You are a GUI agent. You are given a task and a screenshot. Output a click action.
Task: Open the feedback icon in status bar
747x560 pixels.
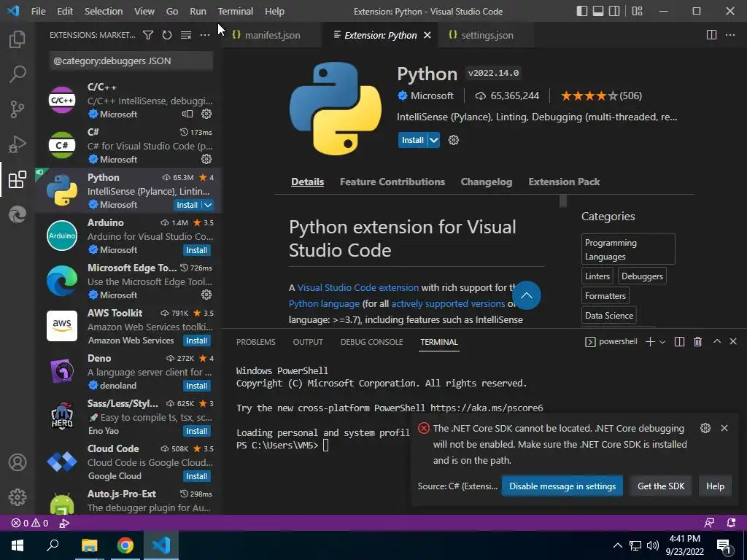(x=709, y=523)
